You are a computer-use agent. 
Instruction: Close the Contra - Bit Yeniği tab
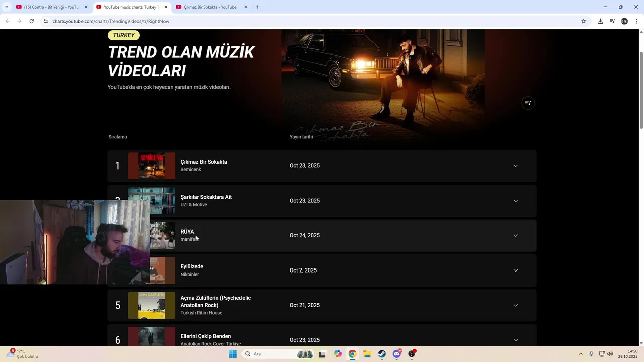tap(86, 7)
